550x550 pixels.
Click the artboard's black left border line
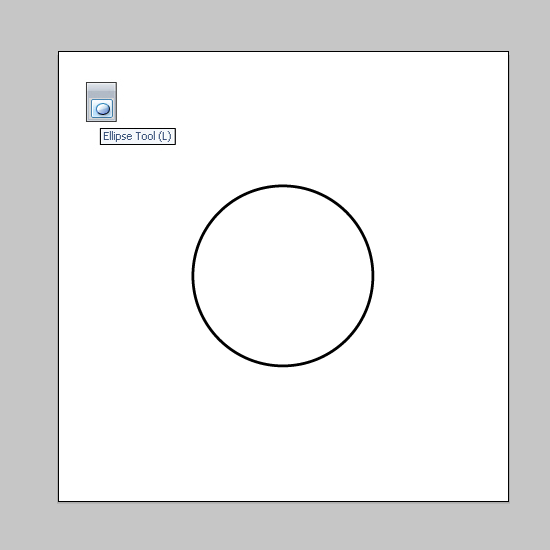coord(59,276)
